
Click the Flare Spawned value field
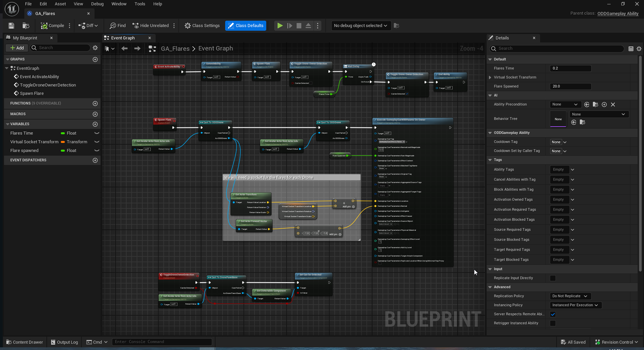pyautogui.click(x=571, y=86)
